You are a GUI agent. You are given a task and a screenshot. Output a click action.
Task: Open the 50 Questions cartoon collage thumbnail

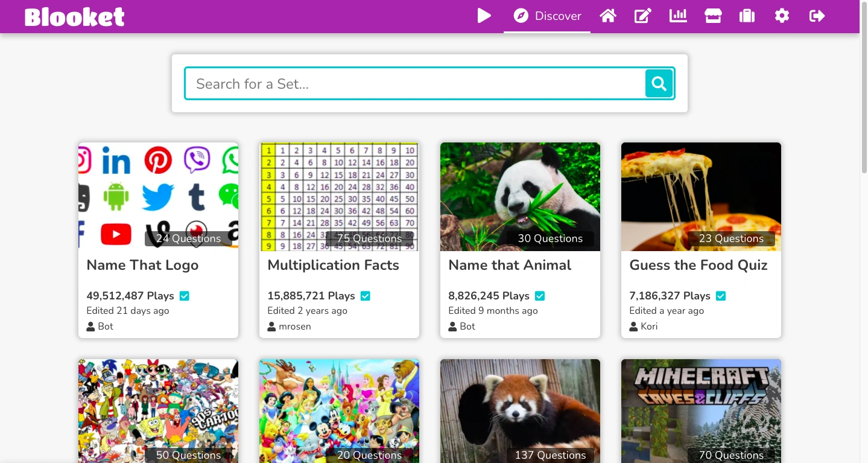(x=158, y=411)
